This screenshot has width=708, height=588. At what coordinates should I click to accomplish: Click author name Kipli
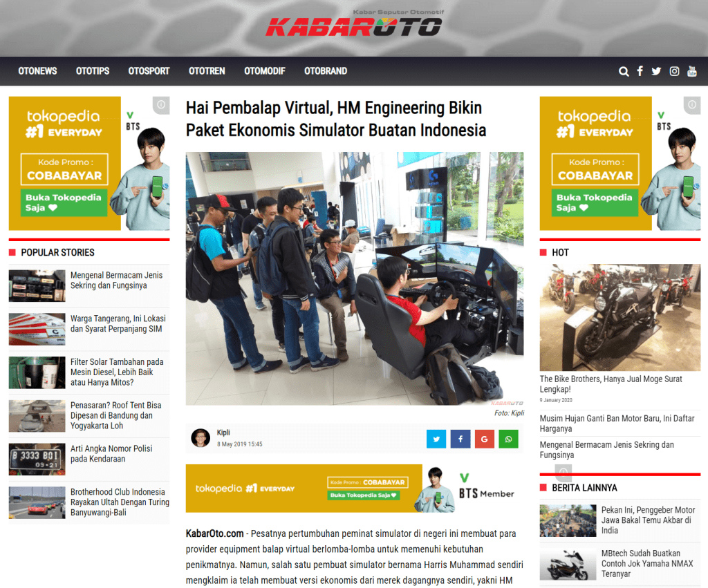[223, 433]
